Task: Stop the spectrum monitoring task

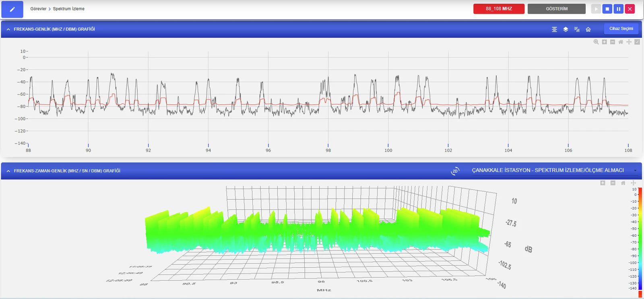Action: click(607, 9)
